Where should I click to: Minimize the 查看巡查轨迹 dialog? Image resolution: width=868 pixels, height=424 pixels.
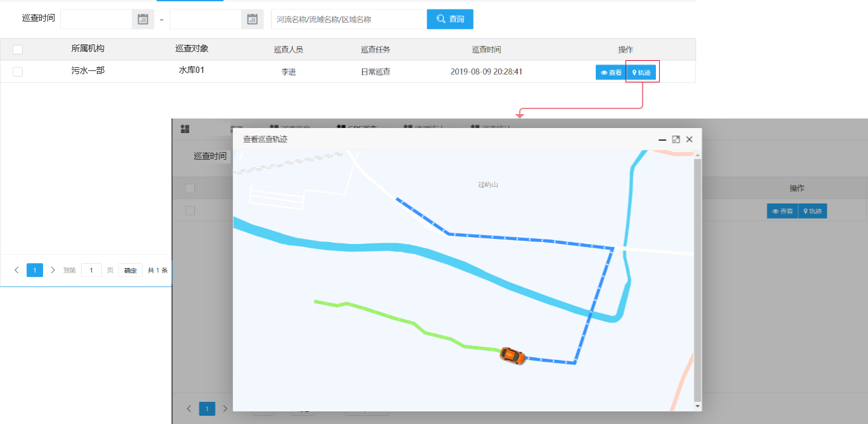point(662,139)
